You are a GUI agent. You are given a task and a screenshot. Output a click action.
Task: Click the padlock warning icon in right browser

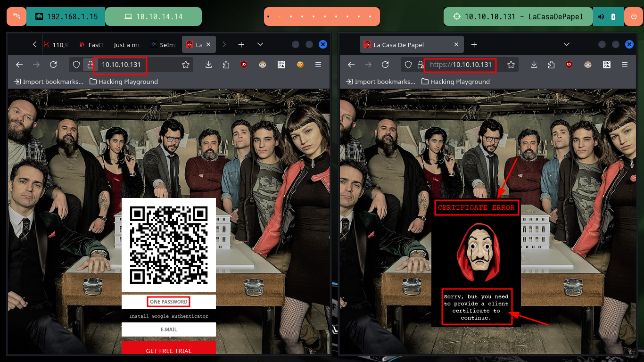tap(420, 65)
